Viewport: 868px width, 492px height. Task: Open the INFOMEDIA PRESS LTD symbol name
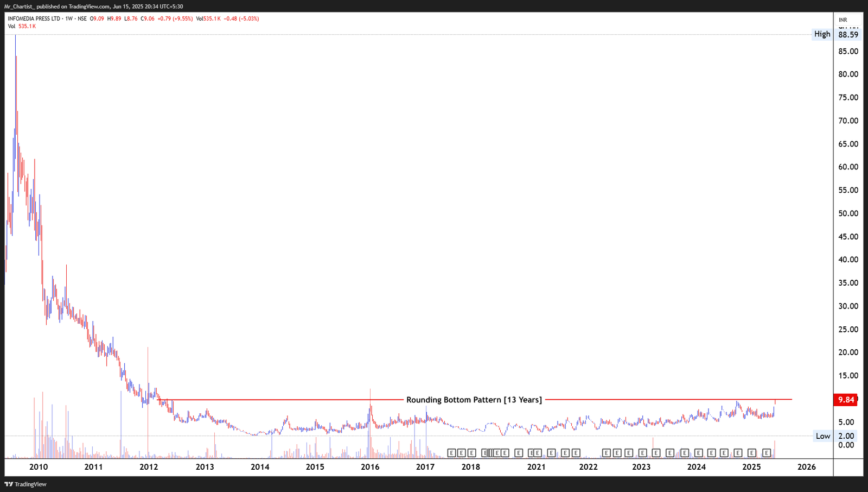(x=35, y=18)
